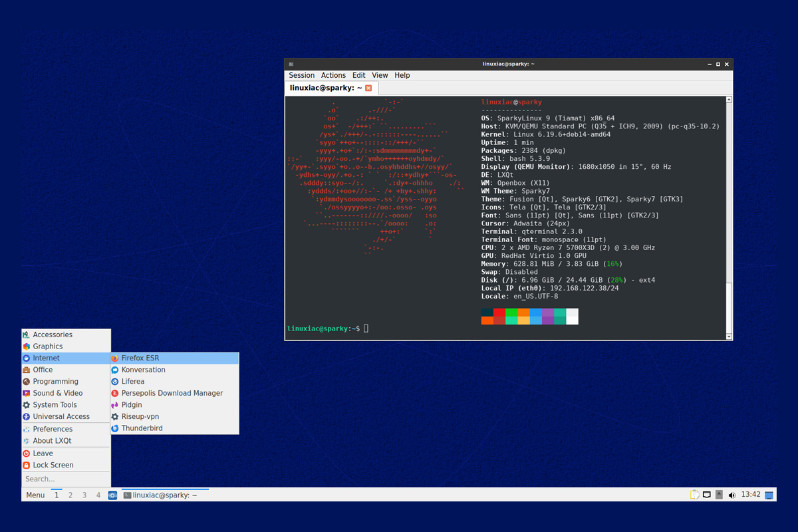This screenshot has height=532, width=798.
Task: Click the Leave power entry
Action: [66, 454]
